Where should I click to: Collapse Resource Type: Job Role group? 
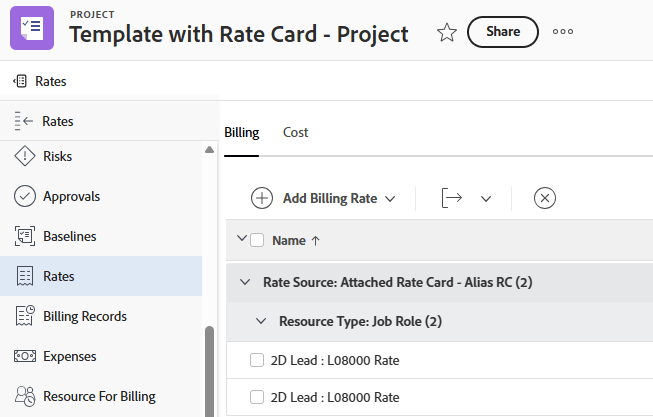[261, 321]
